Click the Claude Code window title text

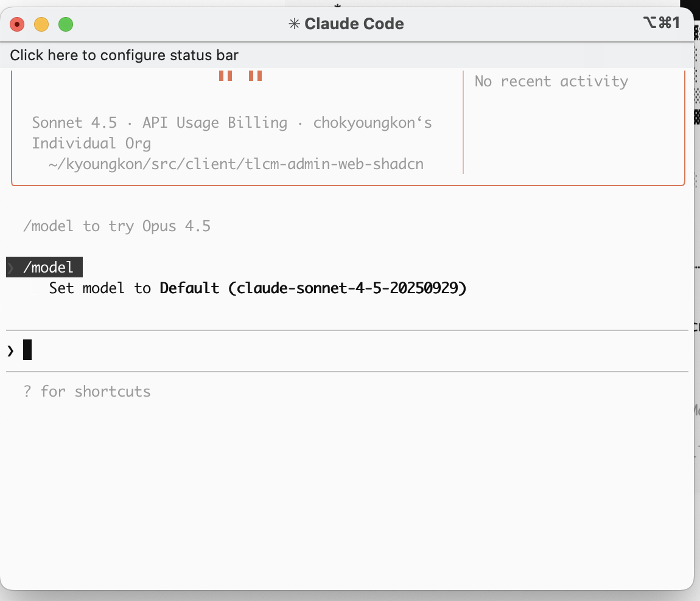(x=354, y=24)
